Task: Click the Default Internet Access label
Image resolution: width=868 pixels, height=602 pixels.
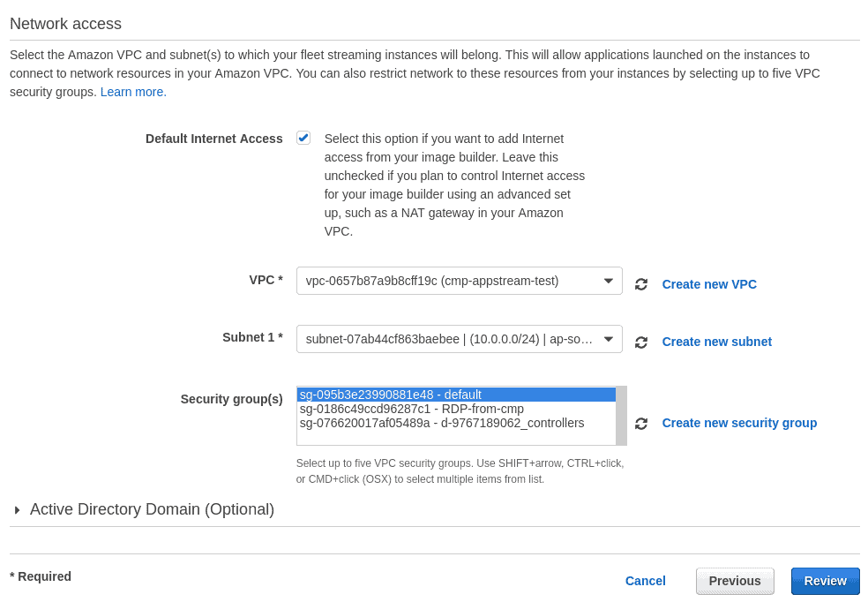Action: 213,139
